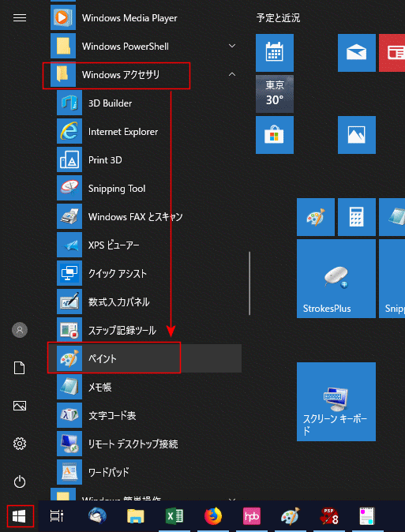The height and width of the screenshot is (532, 405).
Task: Click the hamburger menu at top left
Action: click(20, 17)
